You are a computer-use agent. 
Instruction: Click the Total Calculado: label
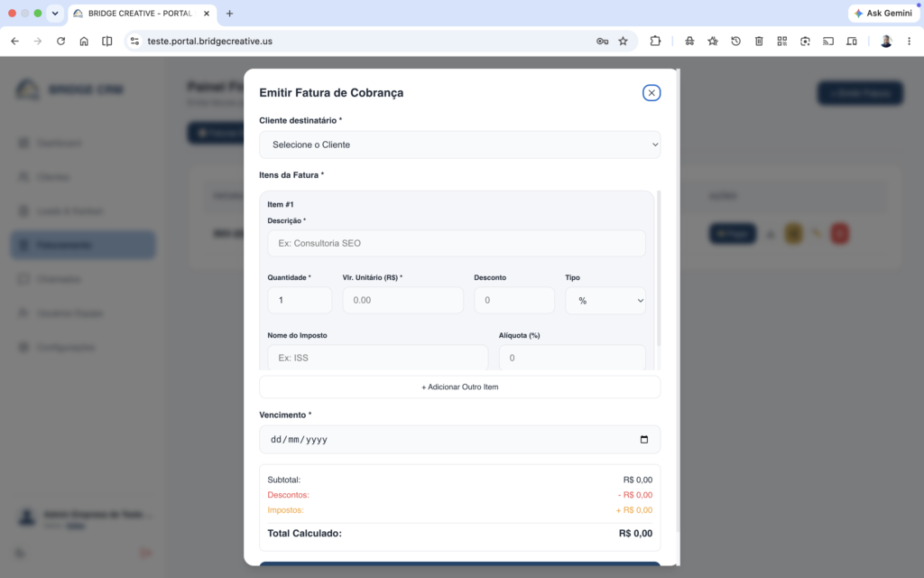point(305,533)
